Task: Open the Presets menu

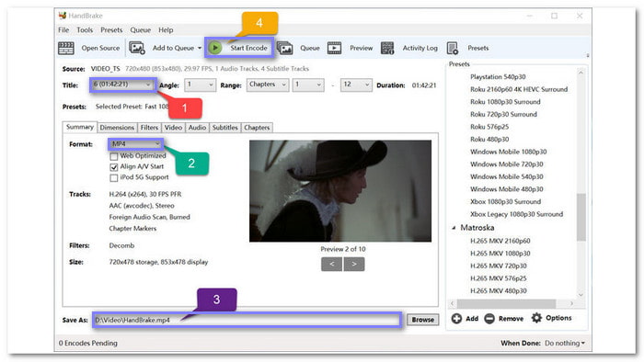Action: click(x=111, y=30)
